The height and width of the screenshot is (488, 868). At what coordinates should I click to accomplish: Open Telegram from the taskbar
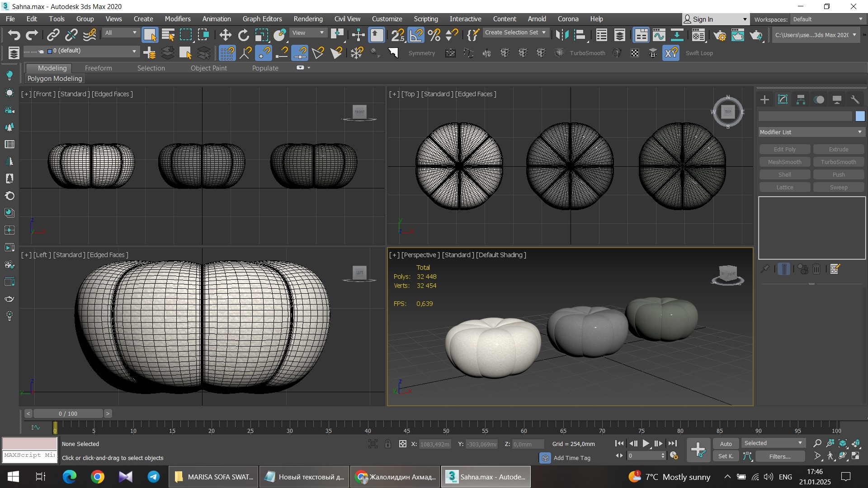point(153,477)
